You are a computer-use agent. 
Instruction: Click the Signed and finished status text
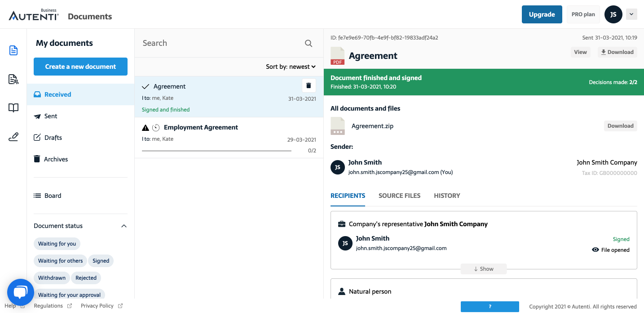[166, 110]
